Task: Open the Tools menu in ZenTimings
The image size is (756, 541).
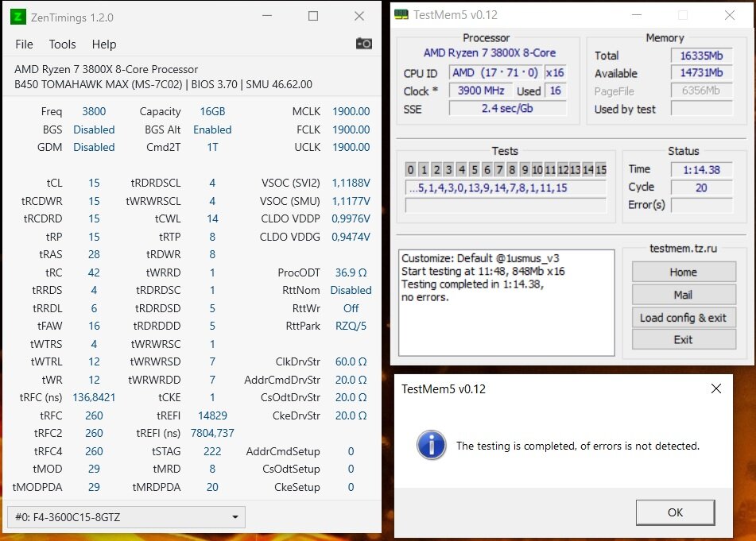Action: (x=62, y=44)
